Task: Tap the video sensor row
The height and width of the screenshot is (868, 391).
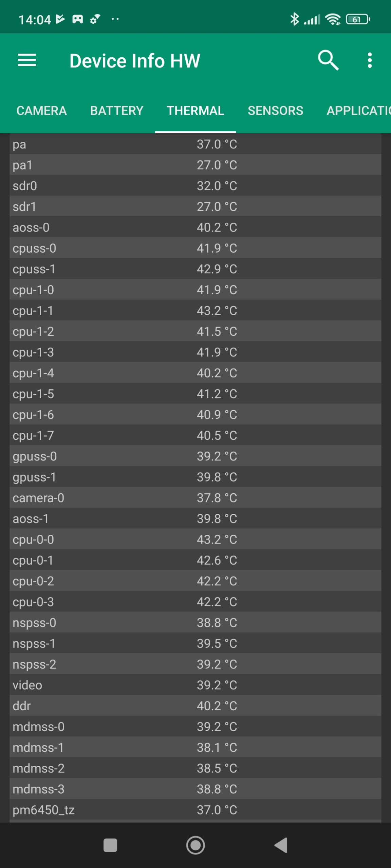Action: click(195, 685)
